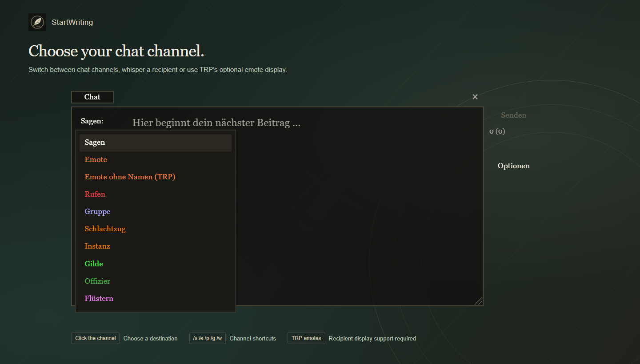Image resolution: width=640 pixels, height=364 pixels.
Task: Choose Flüstern to whisper
Action: click(156, 299)
